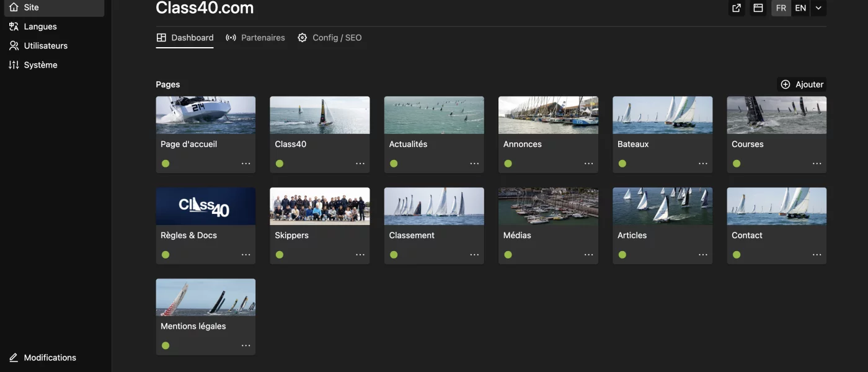
Task: Open options menu for Contact
Action: tap(817, 255)
